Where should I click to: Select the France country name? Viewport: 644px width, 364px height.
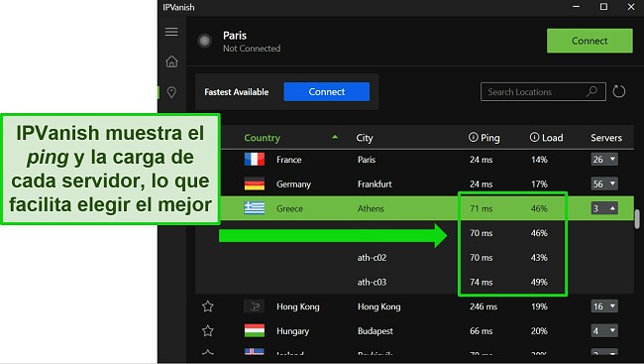point(288,160)
